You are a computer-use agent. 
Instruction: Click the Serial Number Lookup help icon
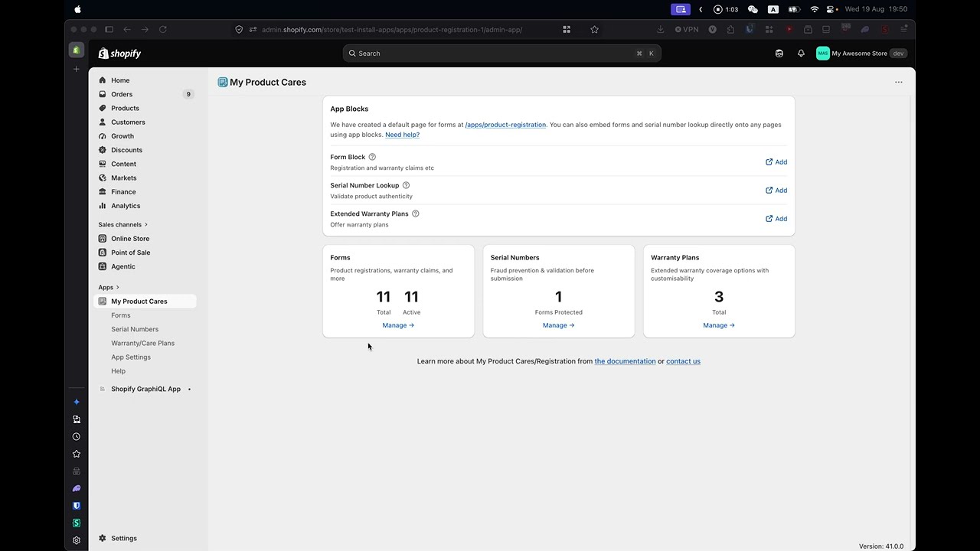click(406, 185)
